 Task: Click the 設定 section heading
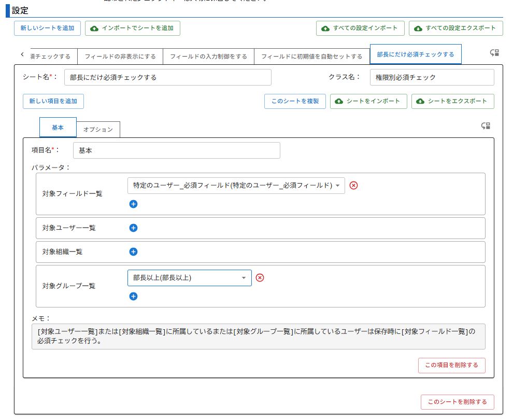[20, 10]
